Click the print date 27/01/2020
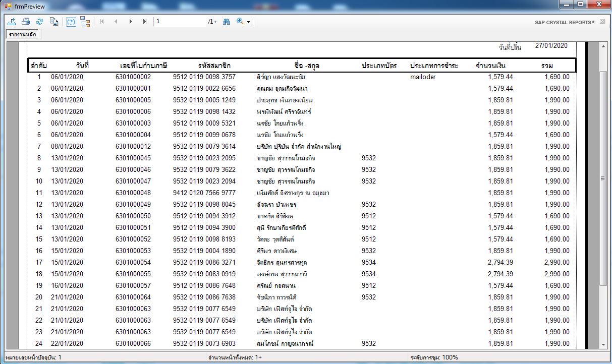 coord(551,45)
